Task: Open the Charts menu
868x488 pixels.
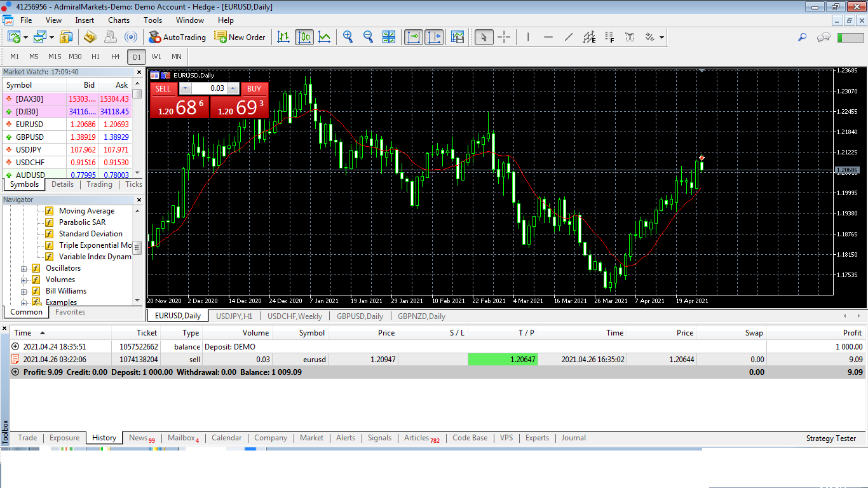Action: click(x=119, y=20)
